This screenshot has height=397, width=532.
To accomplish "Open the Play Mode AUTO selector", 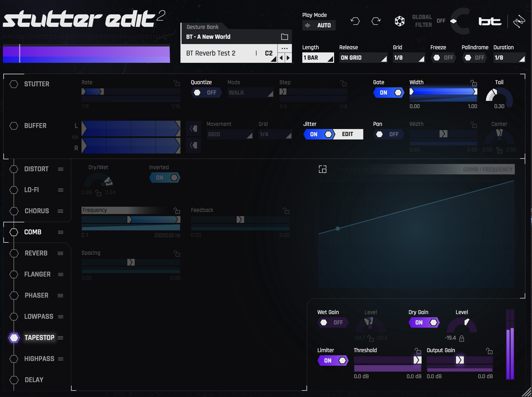I will click(x=319, y=25).
